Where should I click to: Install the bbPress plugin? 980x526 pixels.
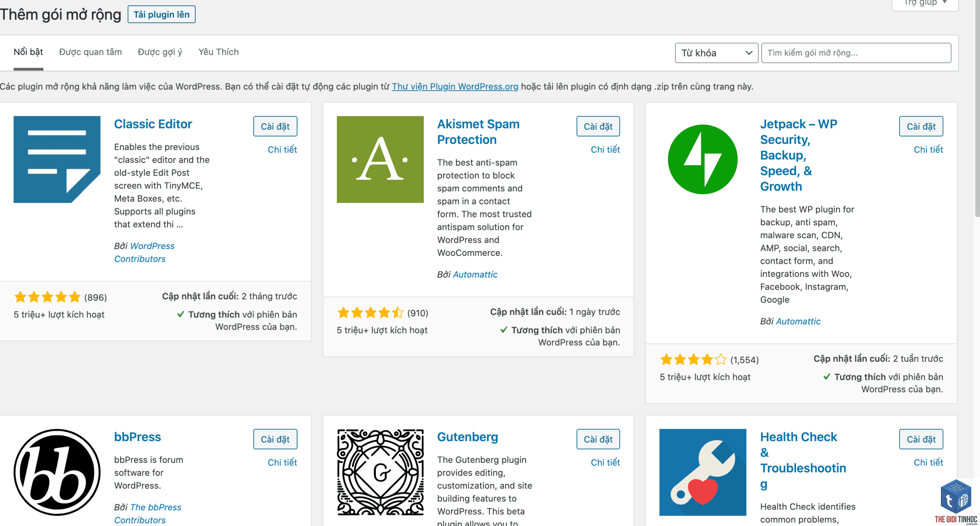(275, 439)
